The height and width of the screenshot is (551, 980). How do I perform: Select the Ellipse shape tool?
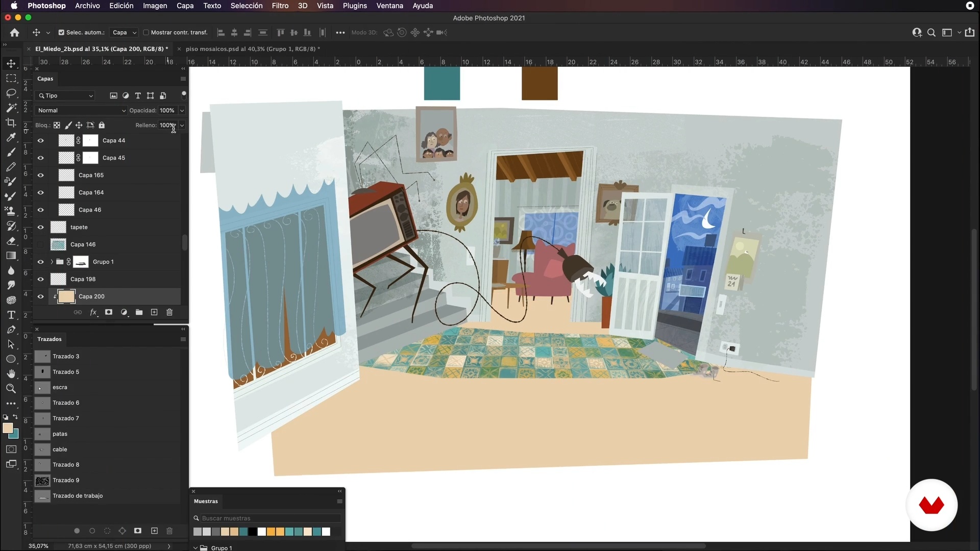click(11, 359)
